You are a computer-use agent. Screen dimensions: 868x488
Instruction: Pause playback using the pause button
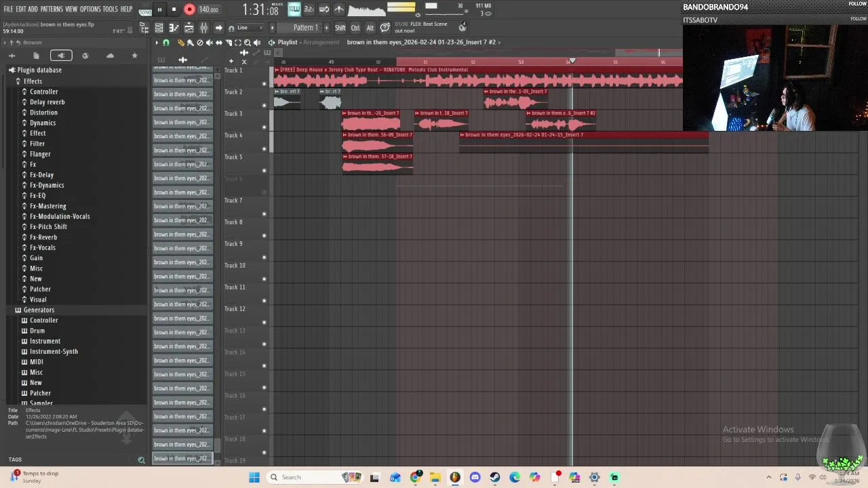pos(159,9)
